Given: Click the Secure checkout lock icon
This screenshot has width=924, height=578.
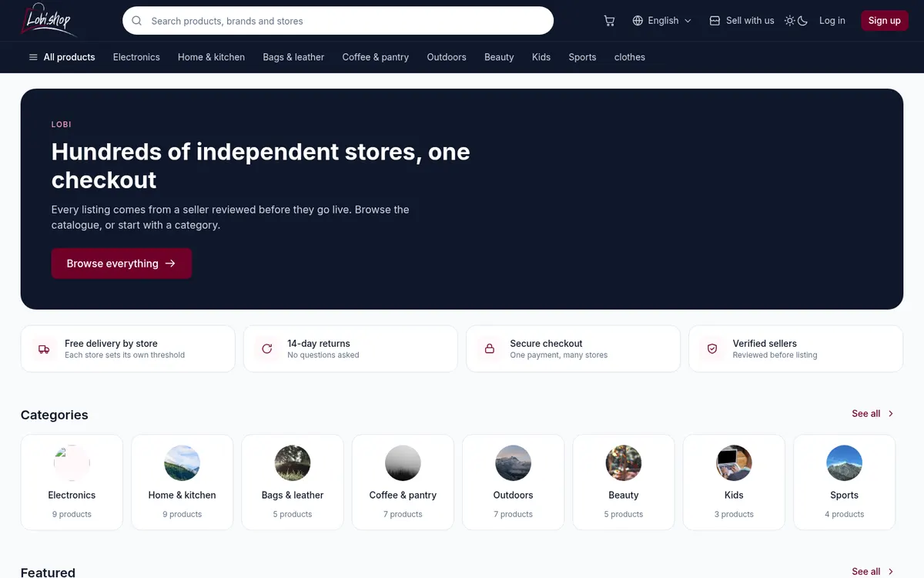Looking at the screenshot, I should point(489,349).
